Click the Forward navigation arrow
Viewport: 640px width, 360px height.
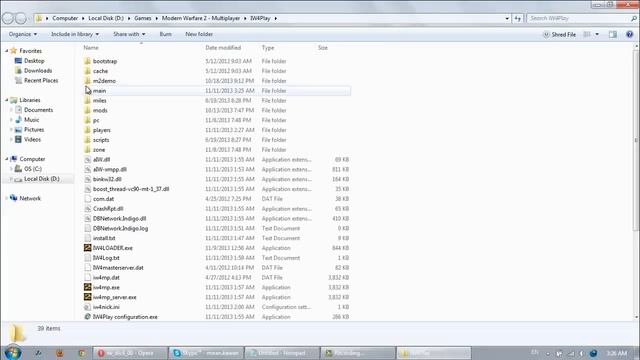coord(21,18)
